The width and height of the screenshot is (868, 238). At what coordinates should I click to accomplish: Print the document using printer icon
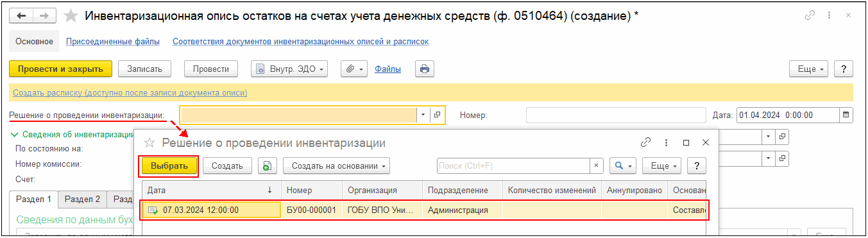coord(424,69)
